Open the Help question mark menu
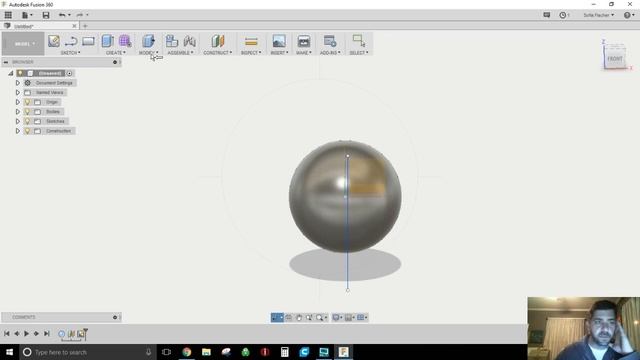Image resolution: width=640 pixels, height=360 pixels. [629, 15]
